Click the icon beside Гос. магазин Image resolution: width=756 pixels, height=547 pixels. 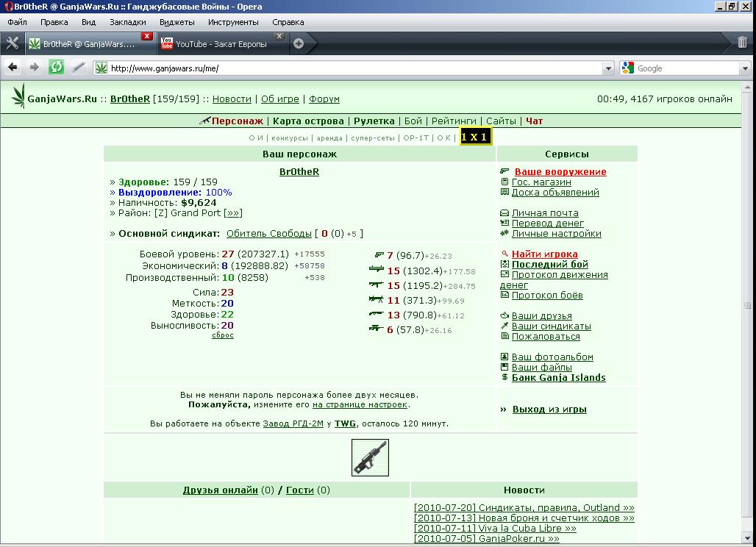(504, 182)
